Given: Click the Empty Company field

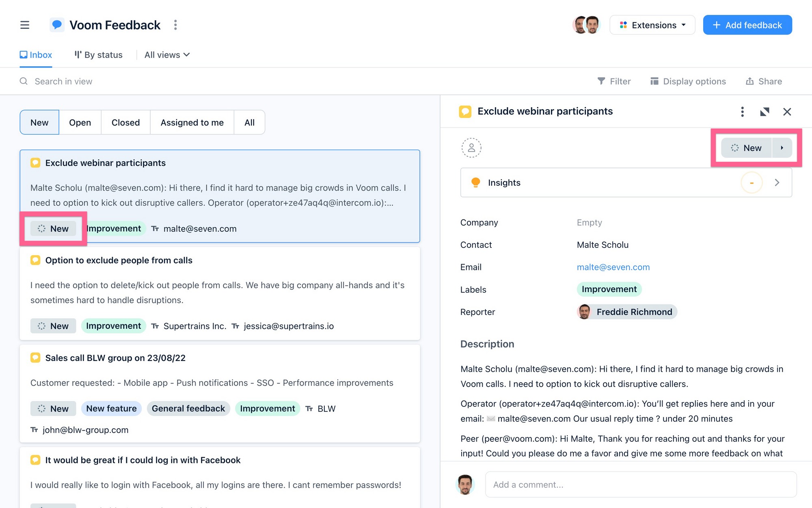Looking at the screenshot, I should tap(590, 223).
